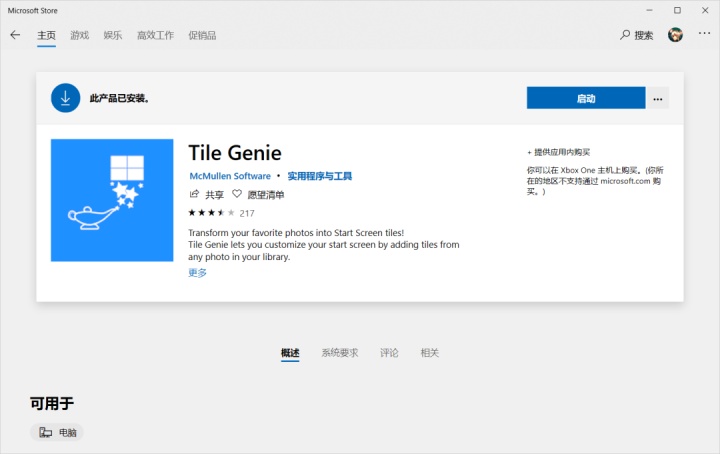The height and width of the screenshot is (454, 720).
Task: Open the 实用程序与工具 category link
Action: point(320,176)
